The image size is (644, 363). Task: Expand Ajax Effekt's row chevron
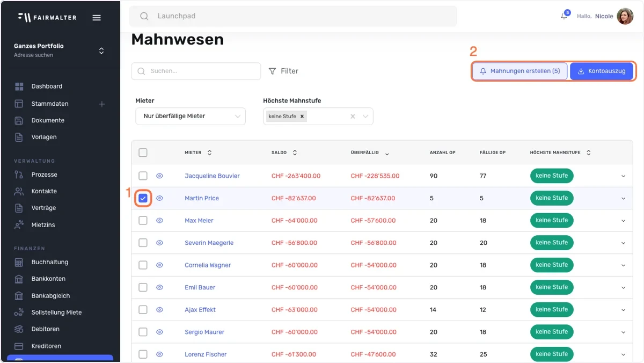click(623, 310)
